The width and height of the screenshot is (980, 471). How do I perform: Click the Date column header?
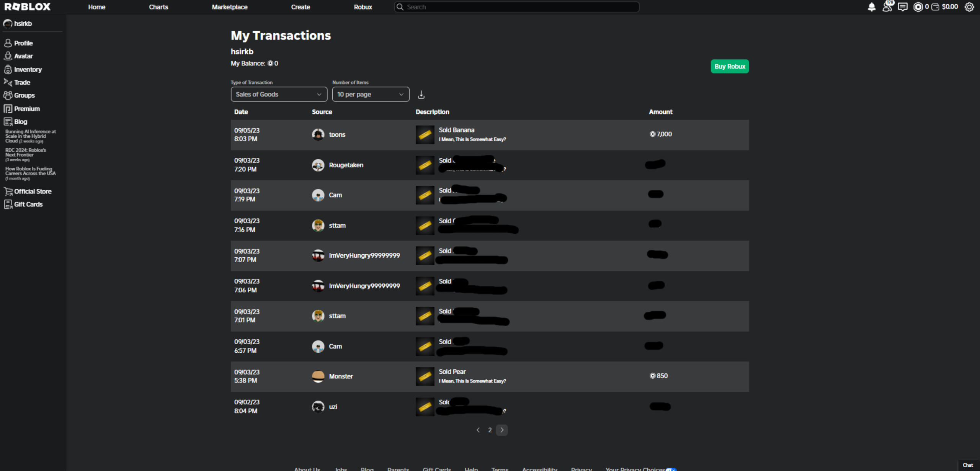241,112
